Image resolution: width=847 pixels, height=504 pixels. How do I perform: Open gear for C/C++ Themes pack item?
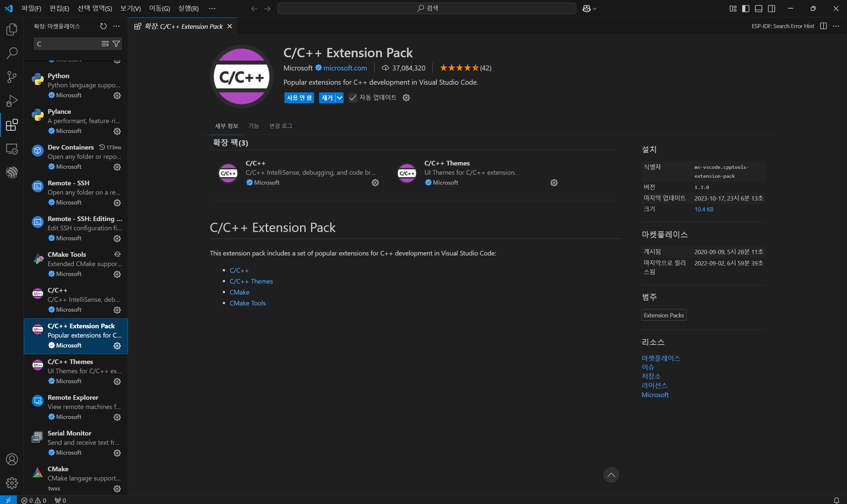(x=554, y=183)
